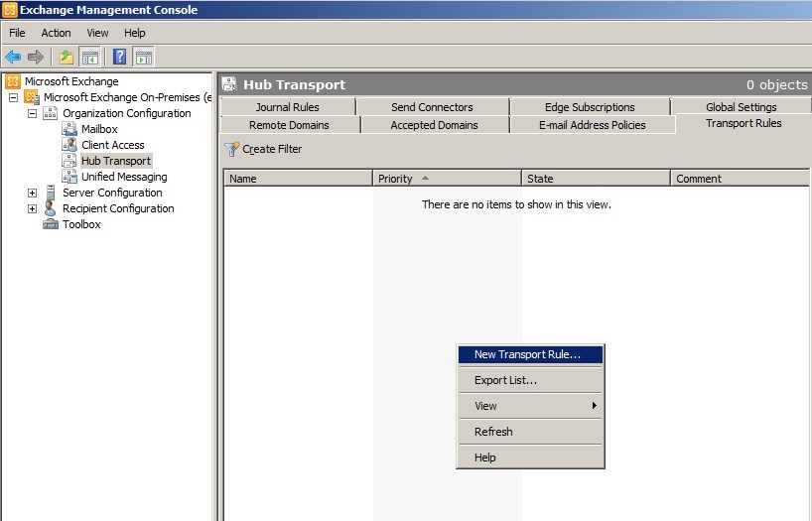Sort by the State column header
The width and height of the screenshot is (812, 521).
pyautogui.click(x=596, y=179)
